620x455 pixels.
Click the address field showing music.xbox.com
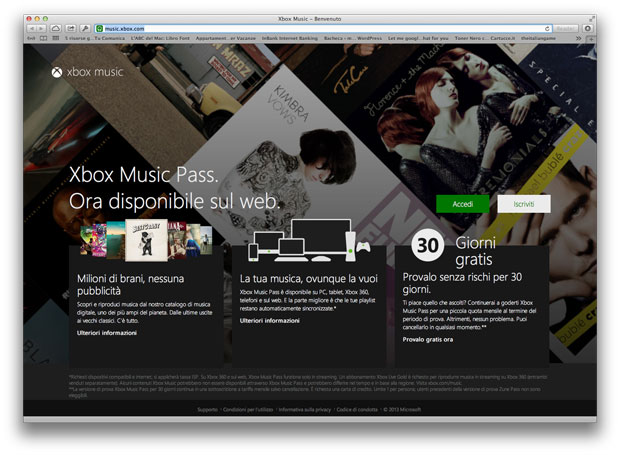324,28
